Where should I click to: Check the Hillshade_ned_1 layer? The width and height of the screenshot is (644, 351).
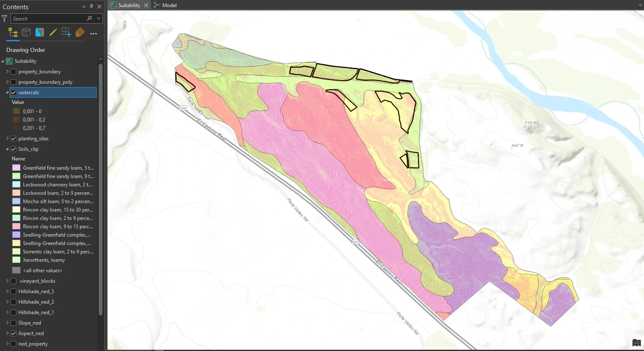[x=13, y=312]
